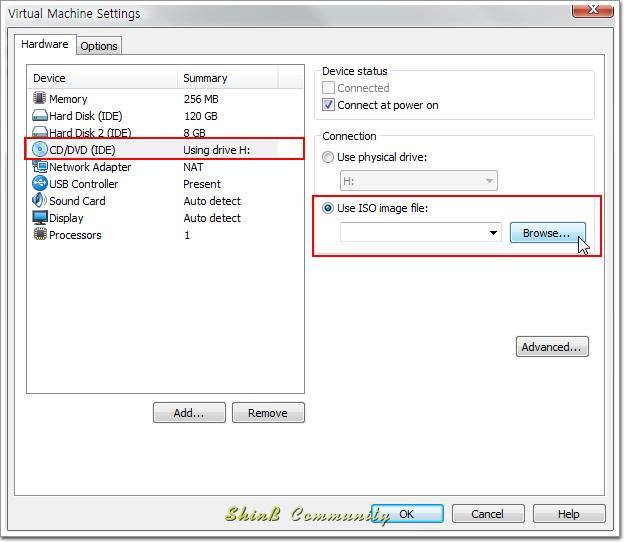Cancel the Virtual Machine Settings dialog

coord(488,514)
